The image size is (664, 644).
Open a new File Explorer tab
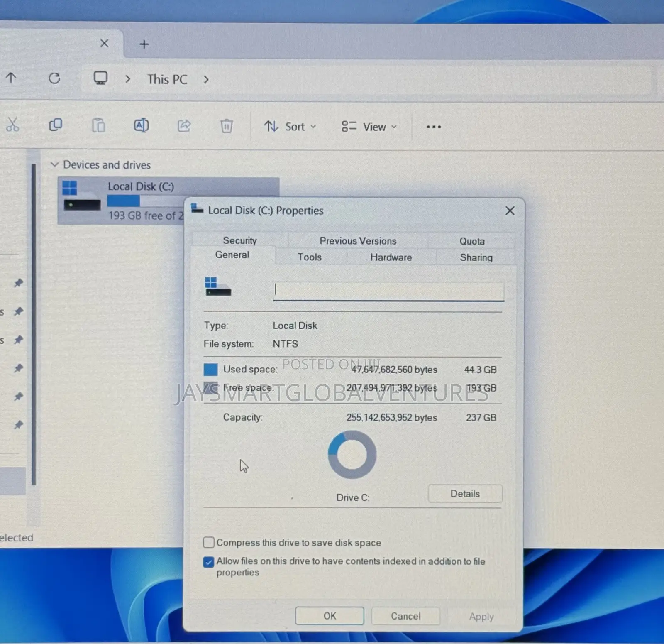point(144,44)
